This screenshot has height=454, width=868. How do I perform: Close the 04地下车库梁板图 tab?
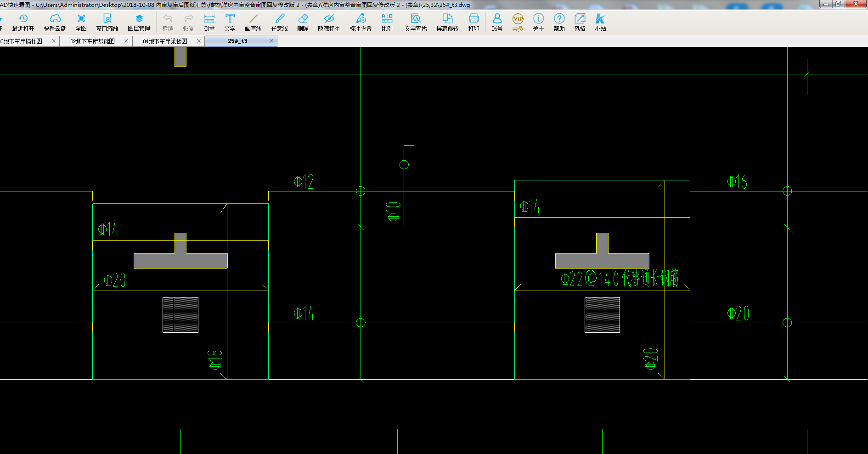(x=199, y=41)
